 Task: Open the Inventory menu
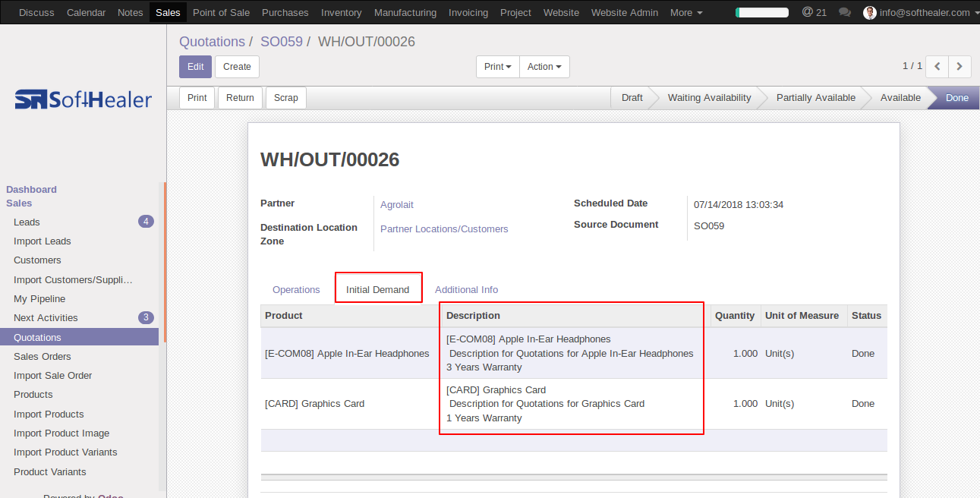pyautogui.click(x=341, y=12)
